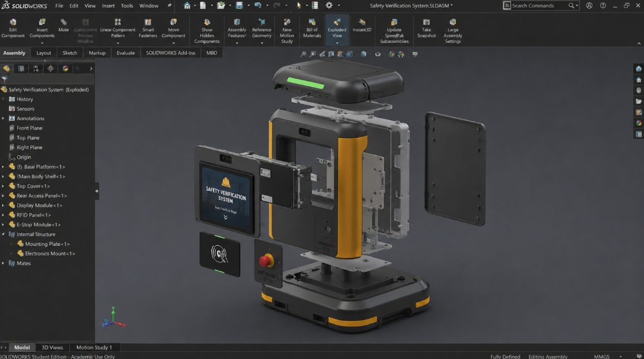Screen dimensions: 644x359
Task: Launch Smart Fasteners
Action: coord(148,28)
